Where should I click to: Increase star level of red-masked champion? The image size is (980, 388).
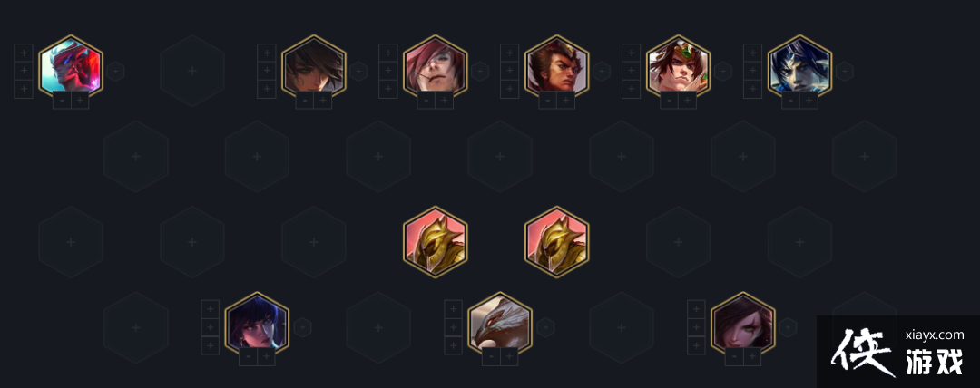[x=80, y=100]
